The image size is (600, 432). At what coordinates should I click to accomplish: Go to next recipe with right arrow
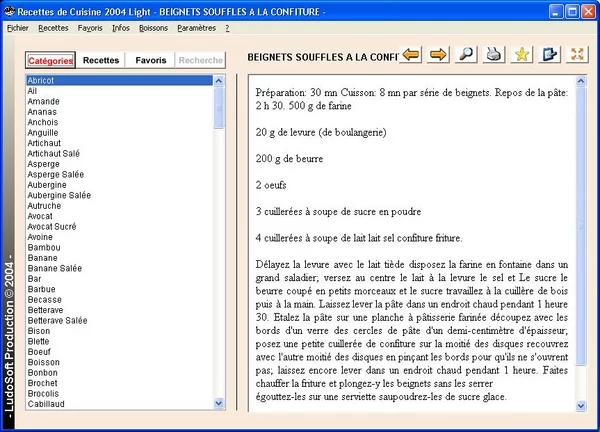click(x=439, y=55)
